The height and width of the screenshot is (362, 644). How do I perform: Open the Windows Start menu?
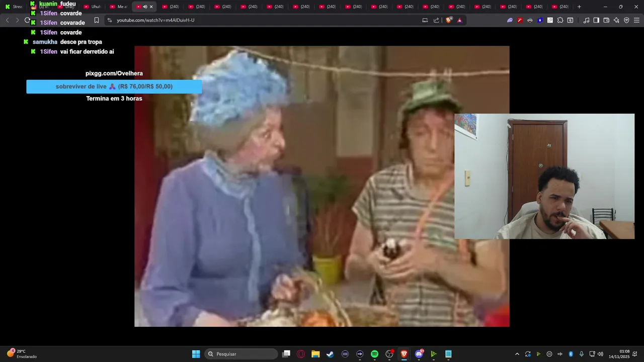[x=196, y=354]
